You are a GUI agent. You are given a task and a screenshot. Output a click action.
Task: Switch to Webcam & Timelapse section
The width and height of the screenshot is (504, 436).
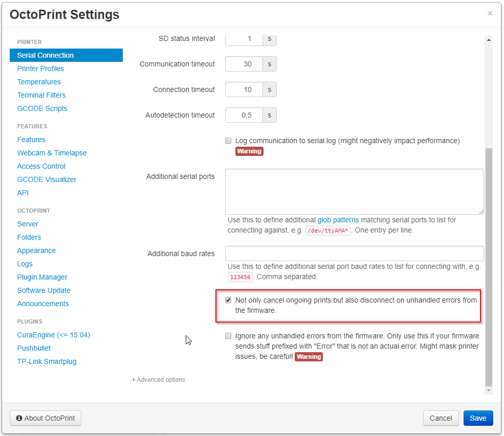click(52, 152)
